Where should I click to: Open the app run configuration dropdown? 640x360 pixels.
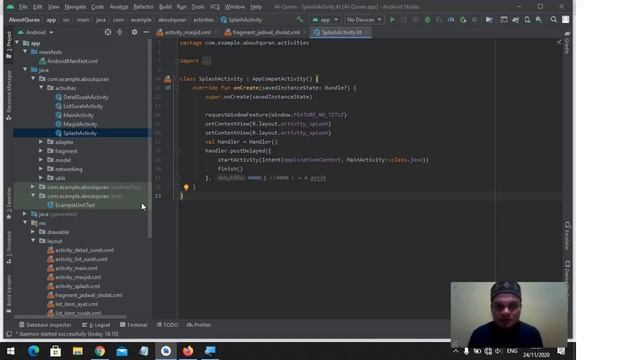(325, 20)
